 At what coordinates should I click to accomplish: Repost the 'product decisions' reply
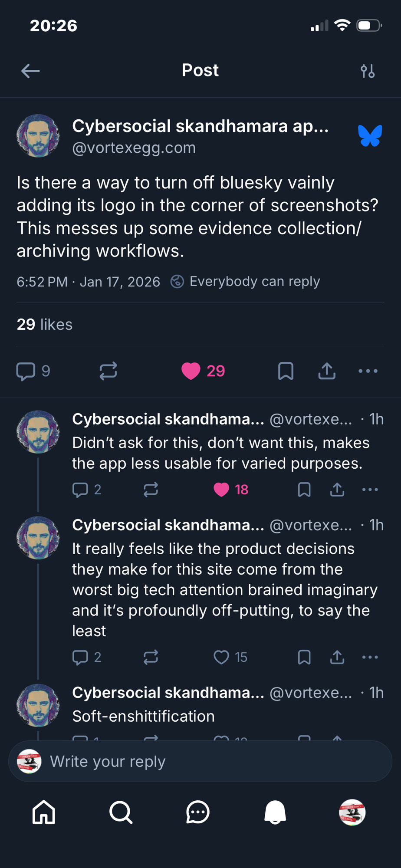click(151, 657)
